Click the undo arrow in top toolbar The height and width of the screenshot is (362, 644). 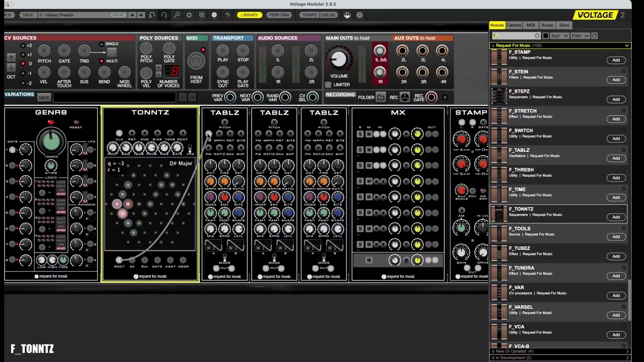[152, 15]
